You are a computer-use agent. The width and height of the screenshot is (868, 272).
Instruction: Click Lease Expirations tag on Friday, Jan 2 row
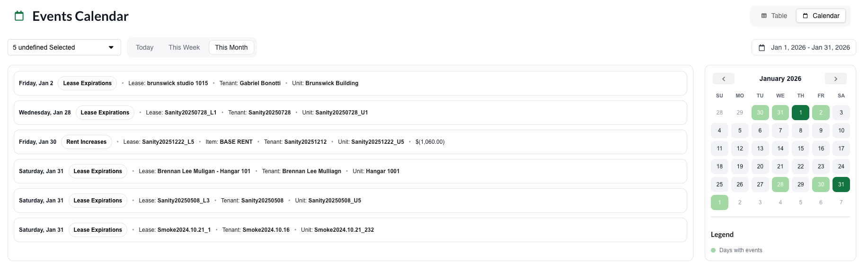pyautogui.click(x=88, y=83)
